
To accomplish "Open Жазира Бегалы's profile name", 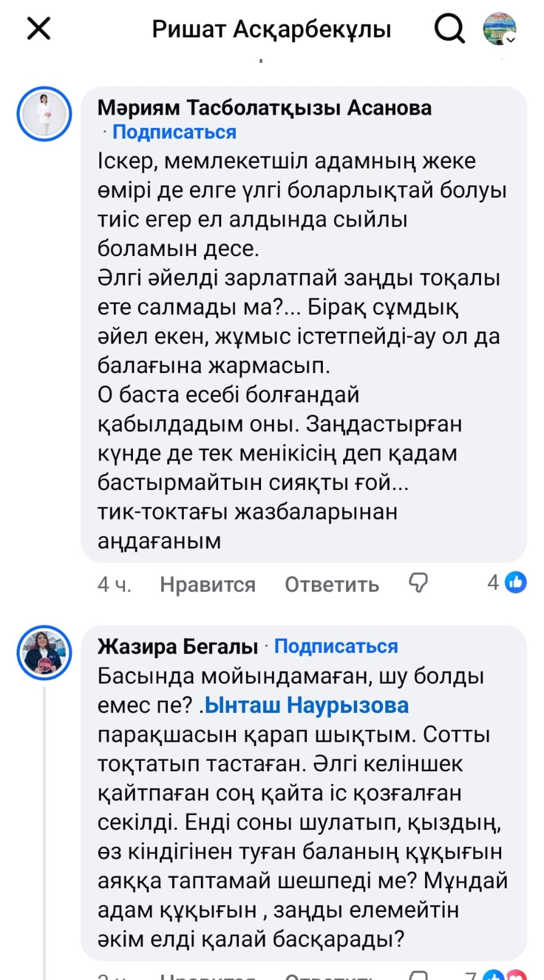I will point(177,647).
